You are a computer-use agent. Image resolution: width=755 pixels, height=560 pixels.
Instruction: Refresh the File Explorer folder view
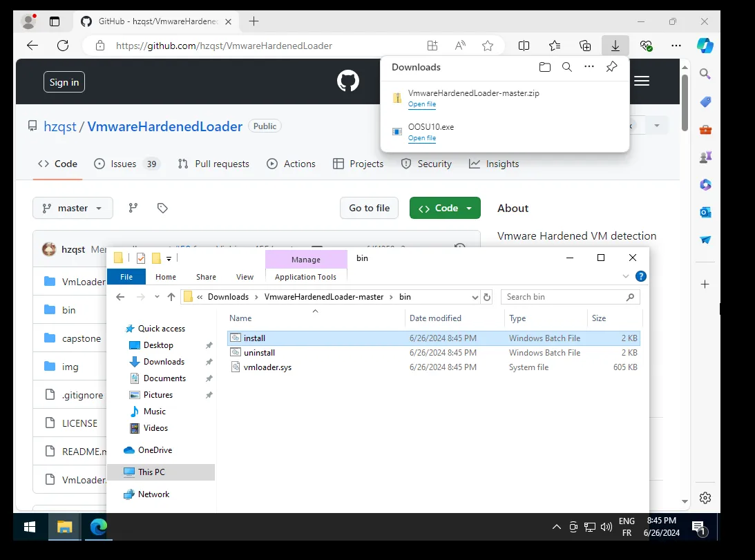pos(487,297)
